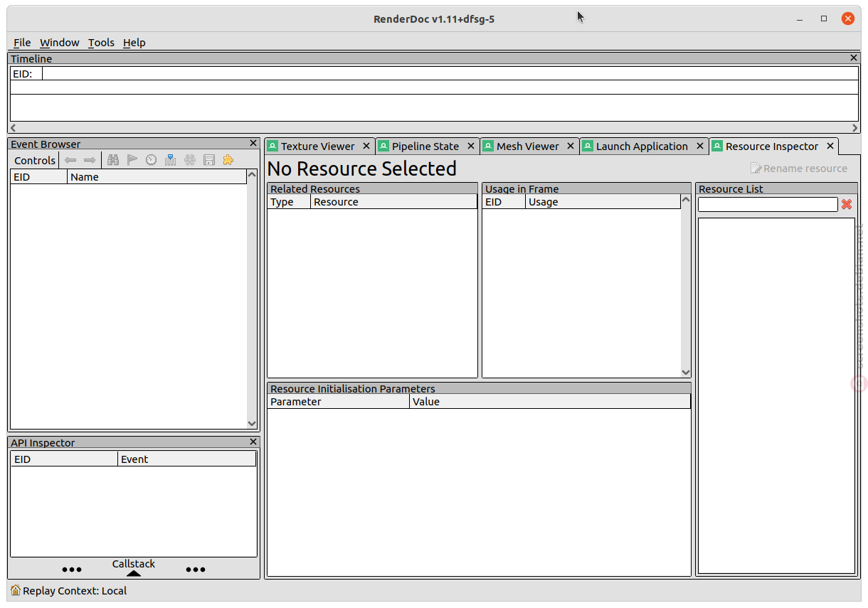Maximize the RenderDoc window
Image resolution: width=868 pixels, height=608 pixels.
pyautogui.click(x=824, y=18)
